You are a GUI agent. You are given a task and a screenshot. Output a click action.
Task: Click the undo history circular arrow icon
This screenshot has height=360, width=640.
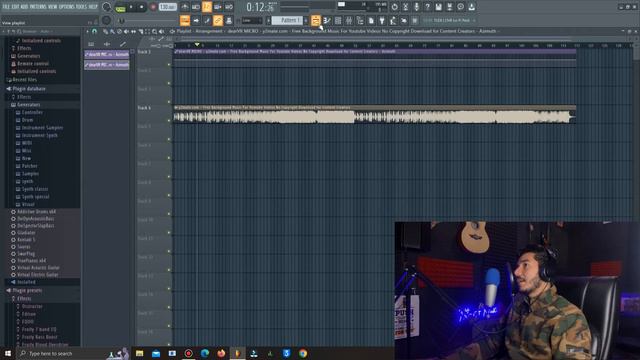point(394,7)
